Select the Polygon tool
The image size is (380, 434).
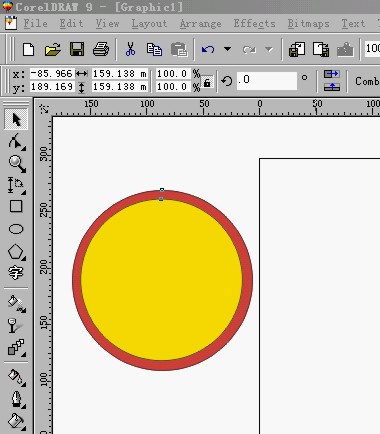click(x=16, y=252)
